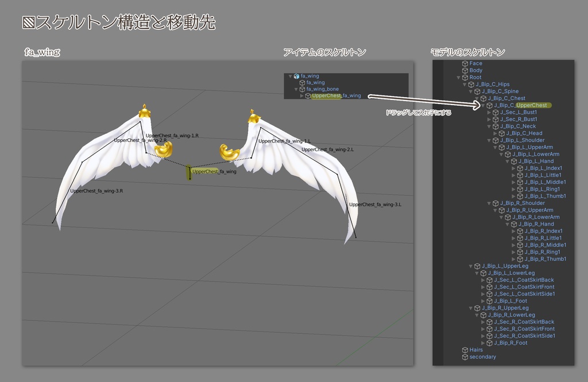
Task: Click the cube icon next to Body
Action: tap(465, 70)
